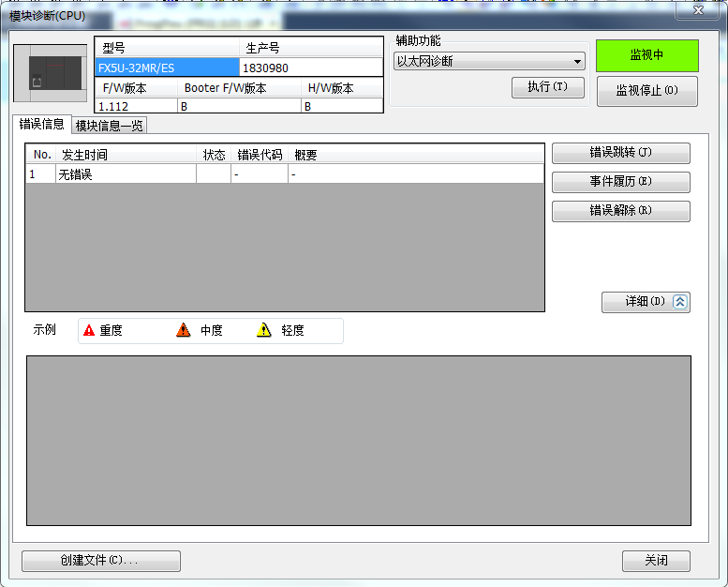The image size is (728, 587).
Task: Click the 错误跳转(J) button
Action: coord(620,153)
